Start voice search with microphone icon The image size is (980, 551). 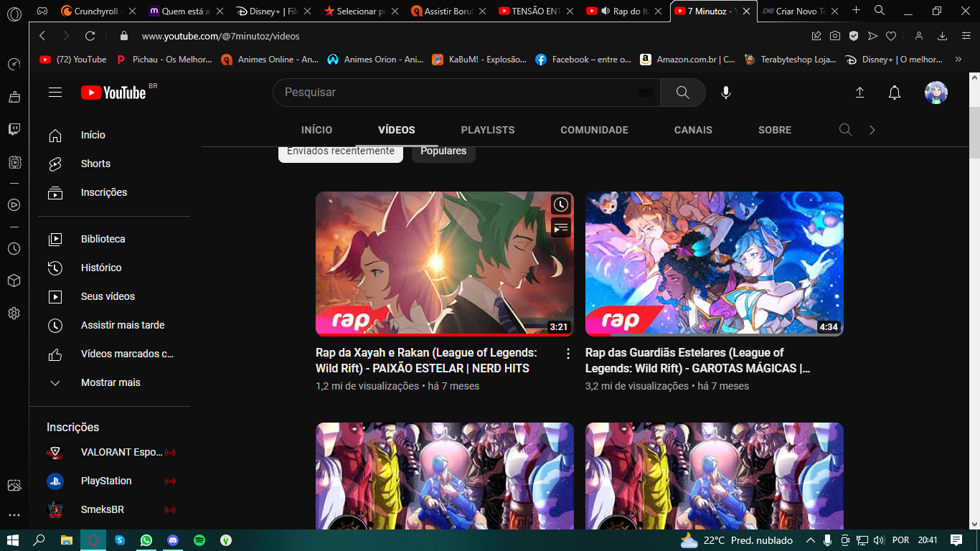point(726,93)
